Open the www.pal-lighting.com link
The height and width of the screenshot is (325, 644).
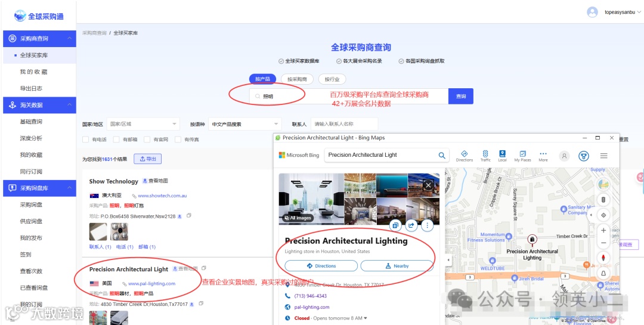[x=151, y=283]
